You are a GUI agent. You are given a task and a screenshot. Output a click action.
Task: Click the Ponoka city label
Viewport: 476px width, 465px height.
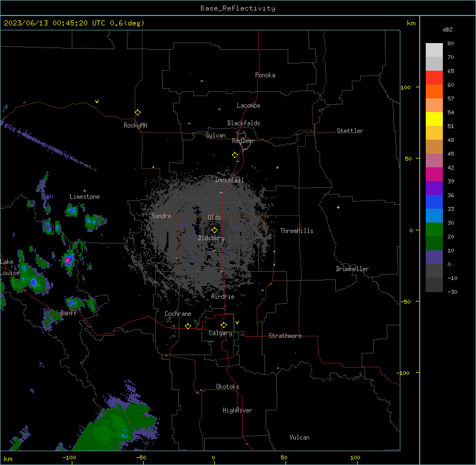(x=265, y=75)
